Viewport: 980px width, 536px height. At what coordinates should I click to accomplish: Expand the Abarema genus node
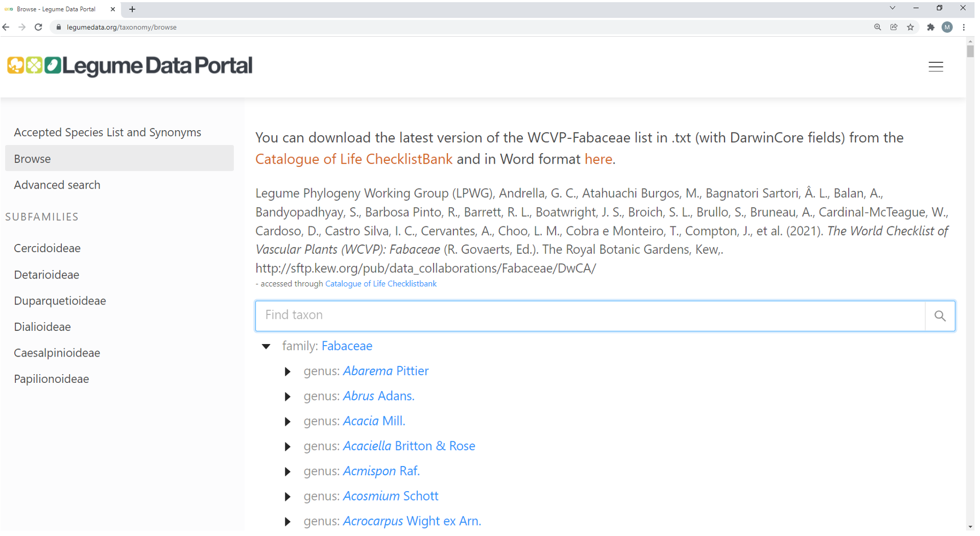click(x=288, y=371)
